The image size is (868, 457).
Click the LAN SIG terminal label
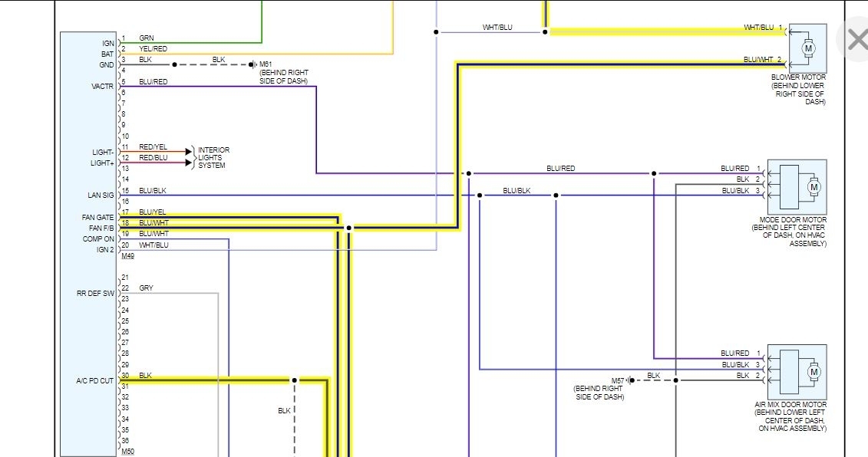coord(101,196)
